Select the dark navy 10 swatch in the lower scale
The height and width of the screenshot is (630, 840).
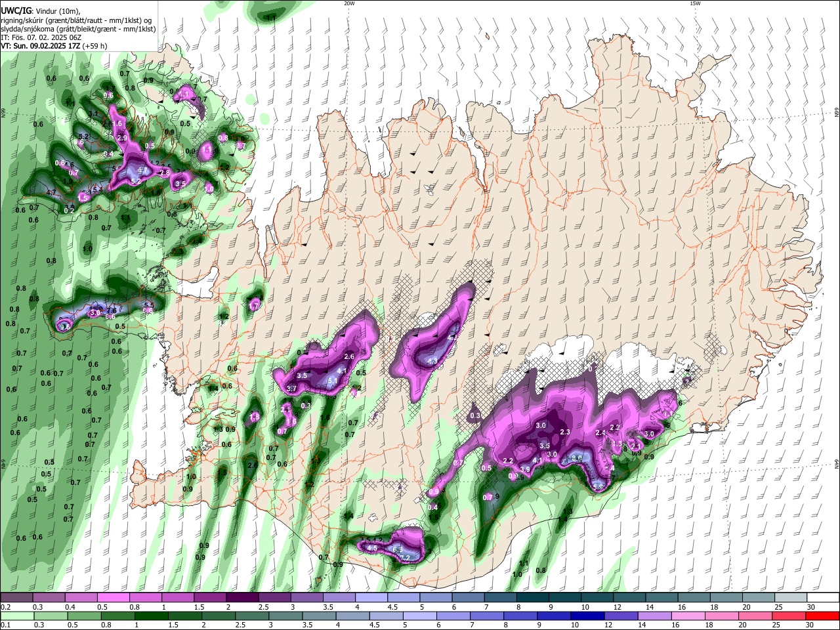(x=586, y=616)
